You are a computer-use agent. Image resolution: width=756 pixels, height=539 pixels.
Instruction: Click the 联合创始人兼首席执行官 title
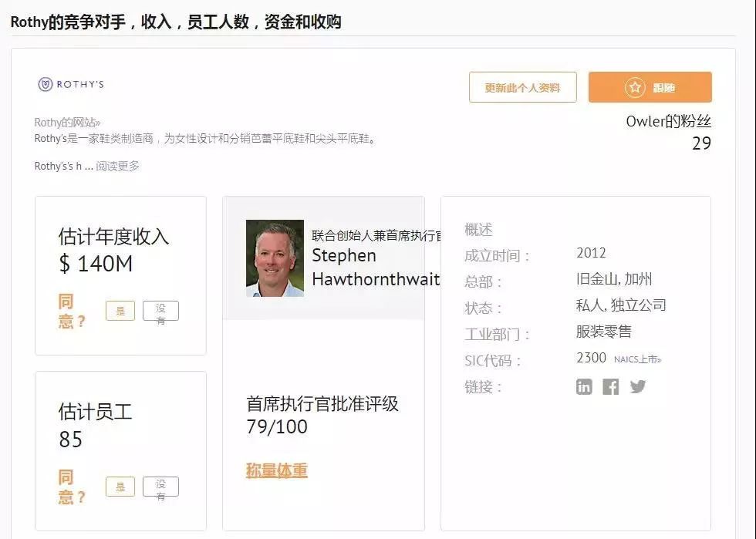pos(376,236)
